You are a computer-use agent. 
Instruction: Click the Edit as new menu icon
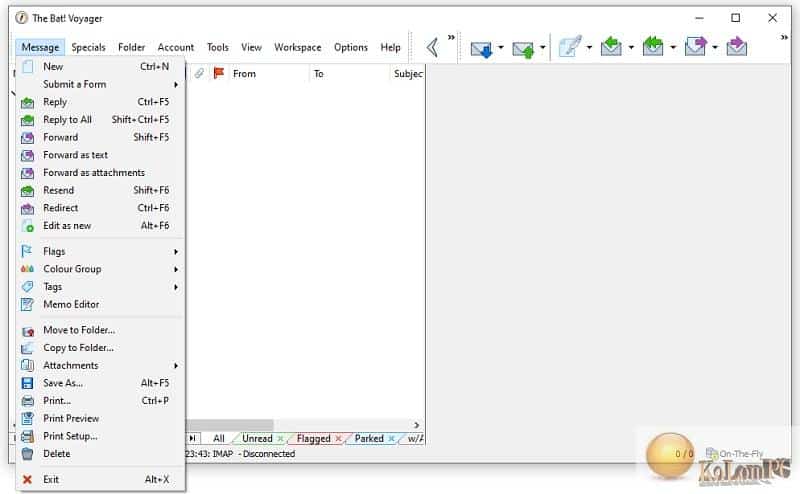tap(28, 226)
